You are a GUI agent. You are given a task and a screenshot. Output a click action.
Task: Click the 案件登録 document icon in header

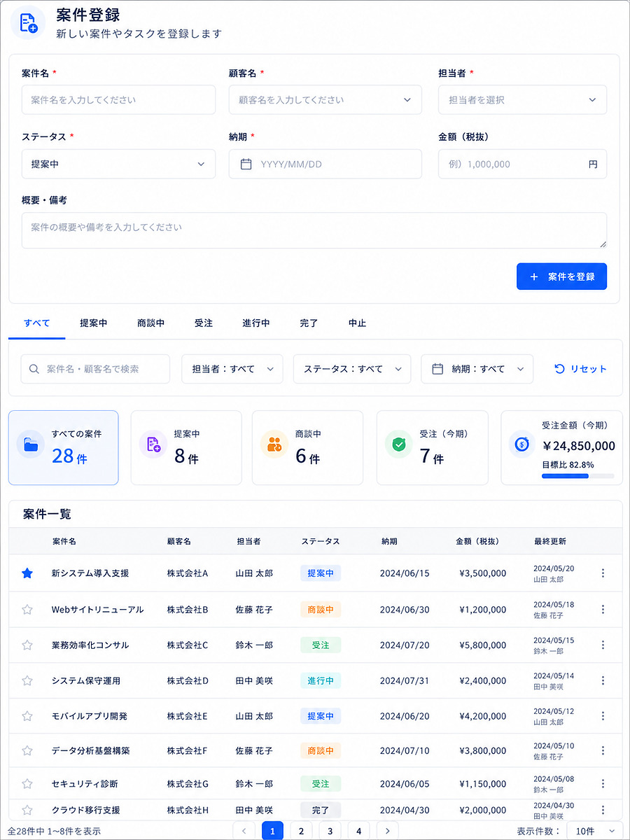28,22
